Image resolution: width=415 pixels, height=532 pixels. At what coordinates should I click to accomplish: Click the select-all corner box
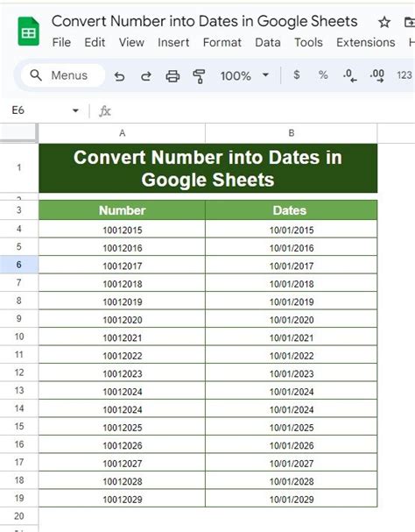(18, 132)
